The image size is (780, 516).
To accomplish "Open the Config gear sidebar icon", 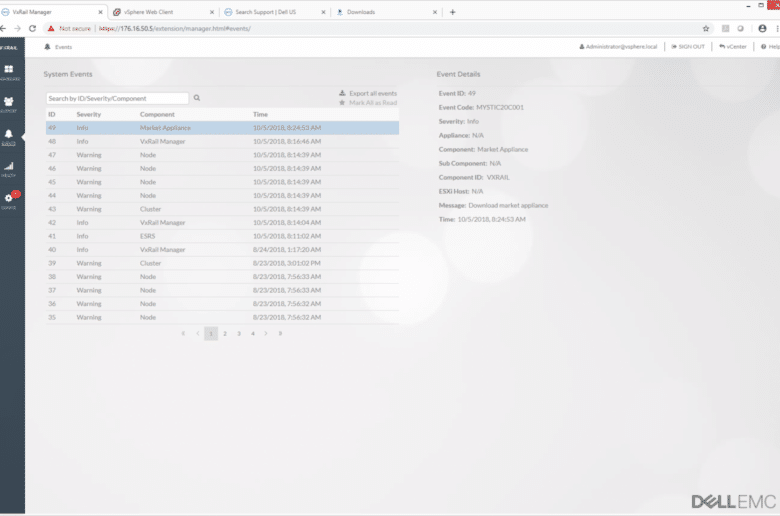I will pos(9,200).
